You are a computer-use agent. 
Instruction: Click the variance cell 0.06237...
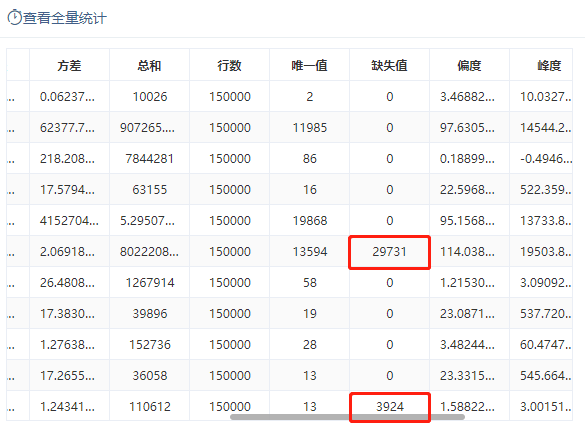[68, 97]
